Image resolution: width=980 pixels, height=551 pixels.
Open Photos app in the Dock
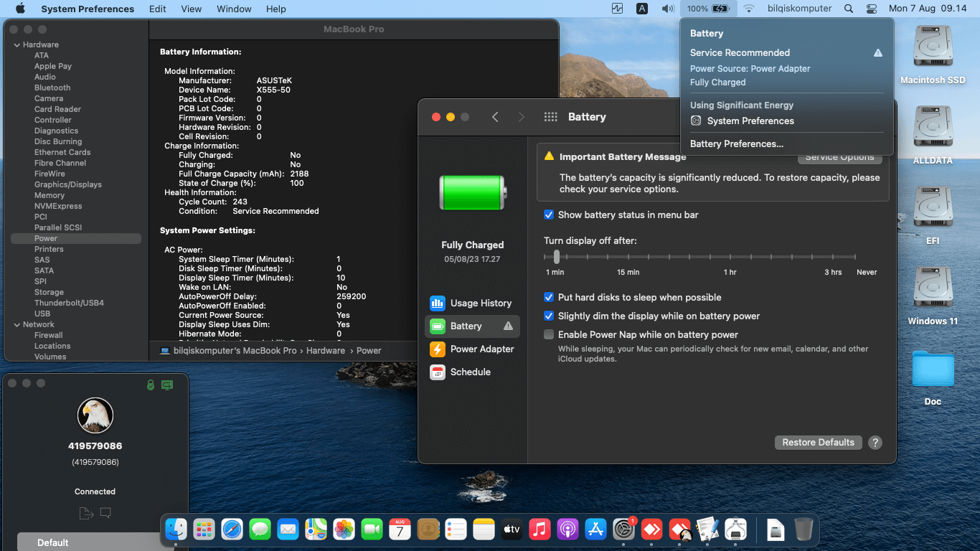(344, 529)
